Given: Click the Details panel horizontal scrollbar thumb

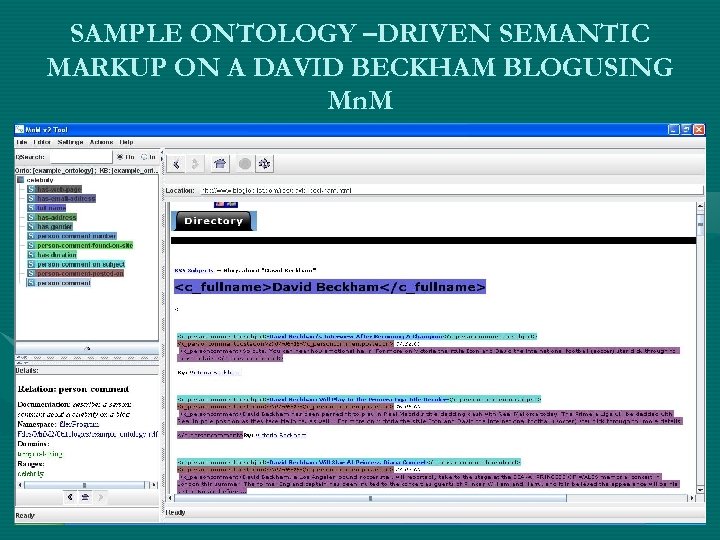Looking at the screenshot, I should tap(84, 485).
